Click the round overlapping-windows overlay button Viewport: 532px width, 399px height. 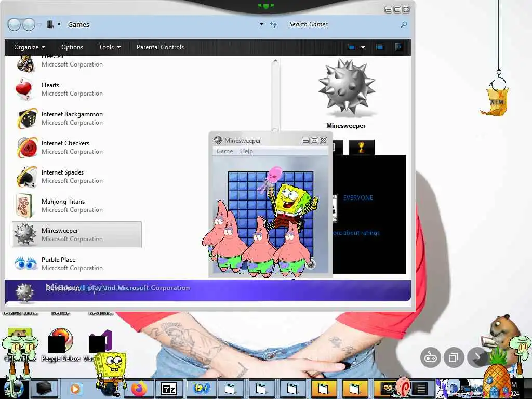[x=454, y=357]
